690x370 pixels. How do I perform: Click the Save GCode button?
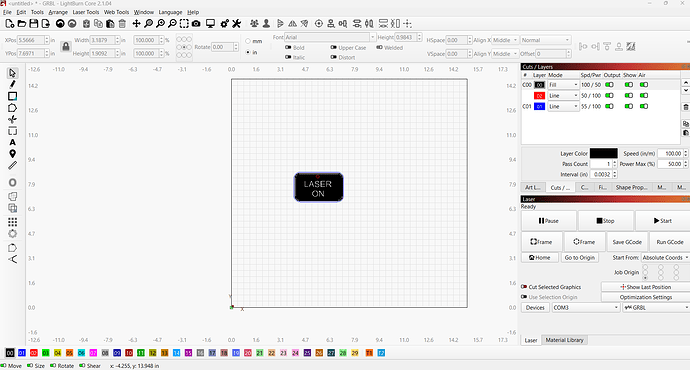coord(627,242)
